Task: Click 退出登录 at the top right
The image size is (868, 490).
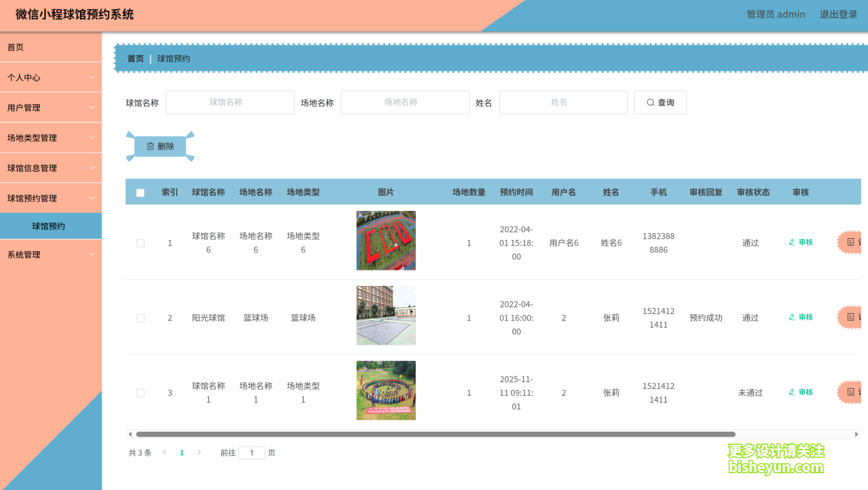Action: point(838,14)
